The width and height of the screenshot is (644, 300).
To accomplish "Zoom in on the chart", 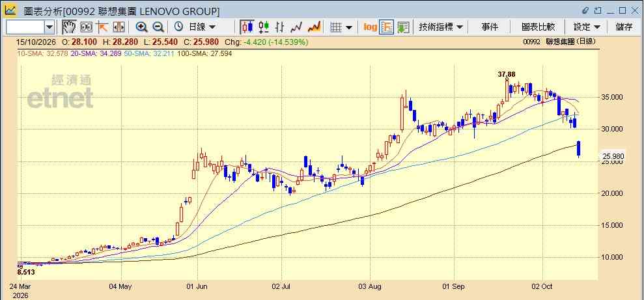I will (x=142, y=27).
